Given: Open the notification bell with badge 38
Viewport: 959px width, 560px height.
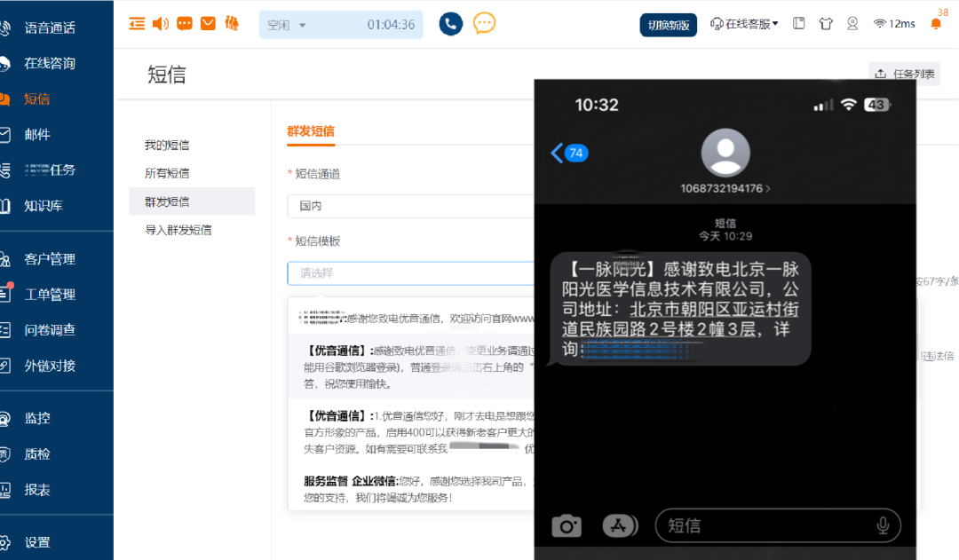Looking at the screenshot, I should [x=936, y=23].
